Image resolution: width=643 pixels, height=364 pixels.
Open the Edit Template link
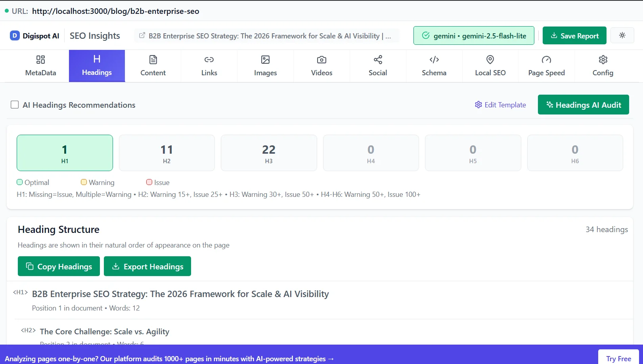click(500, 105)
